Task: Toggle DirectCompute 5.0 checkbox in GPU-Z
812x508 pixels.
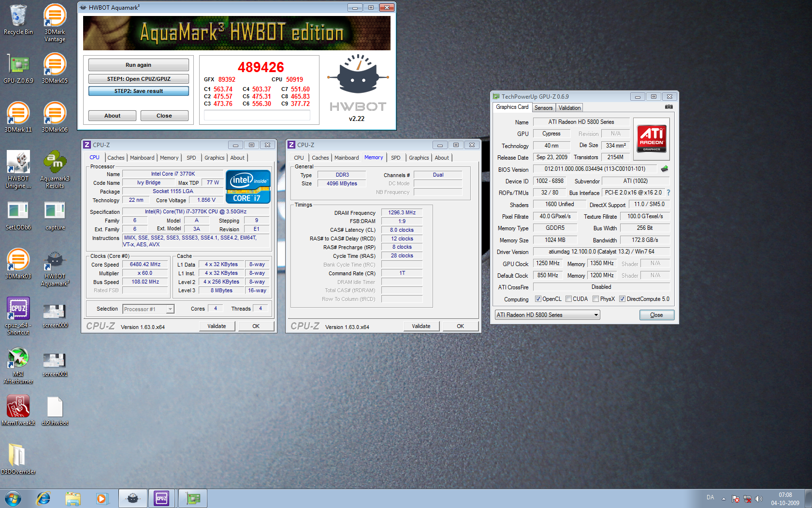Action: tap(623, 299)
